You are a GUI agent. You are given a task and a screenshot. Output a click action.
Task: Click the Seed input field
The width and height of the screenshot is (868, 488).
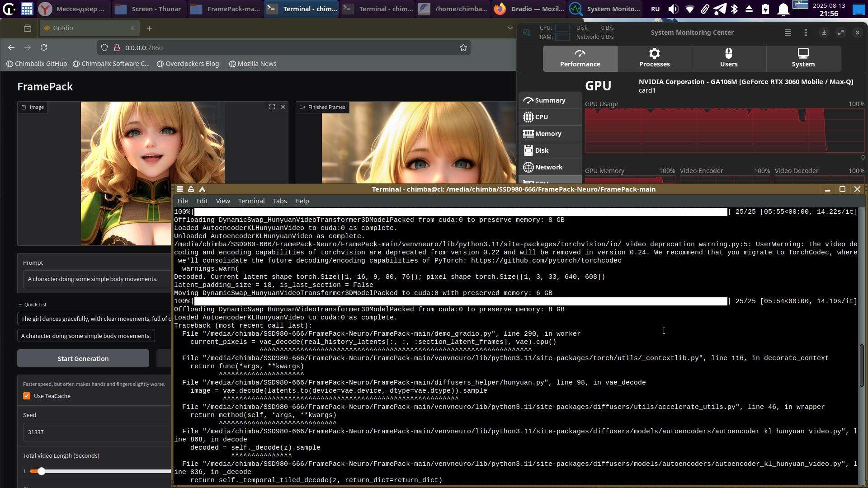pos(95,432)
